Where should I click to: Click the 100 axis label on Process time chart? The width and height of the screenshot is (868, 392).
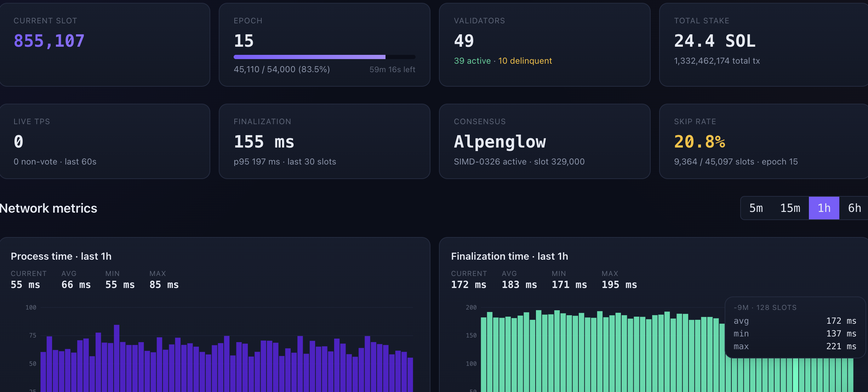click(x=31, y=307)
